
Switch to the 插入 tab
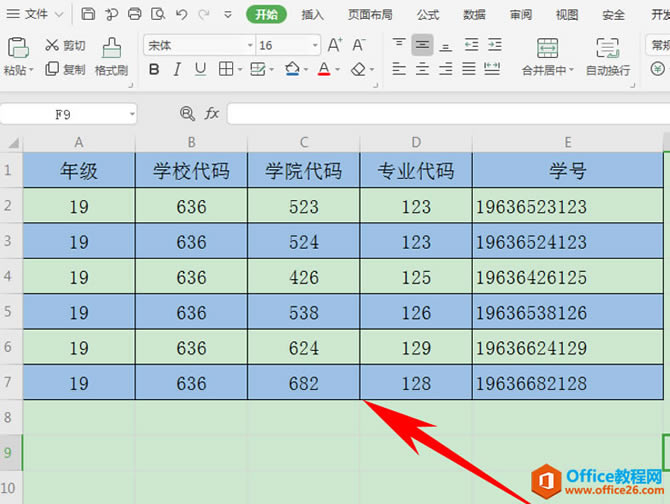pyautogui.click(x=312, y=15)
